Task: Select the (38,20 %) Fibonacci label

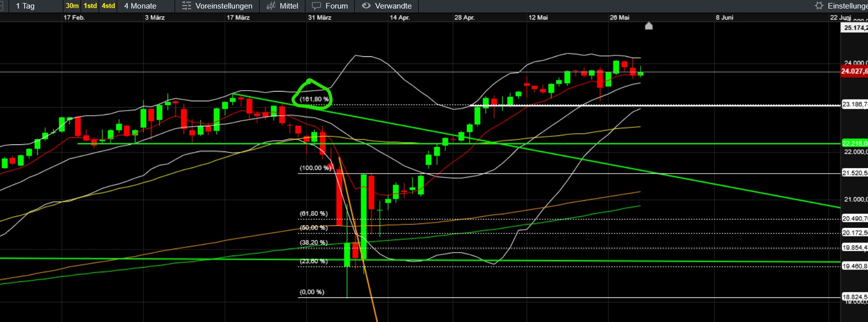Action: pyautogui.click(x=313, y=243)
